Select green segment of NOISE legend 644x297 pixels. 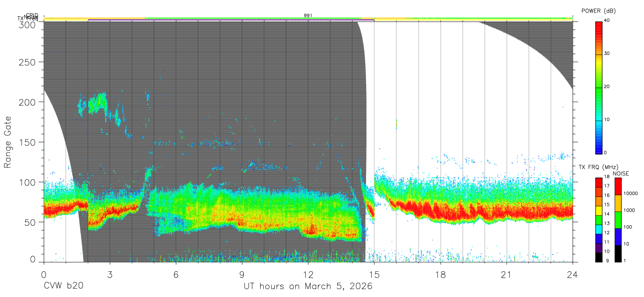(618, 220)
